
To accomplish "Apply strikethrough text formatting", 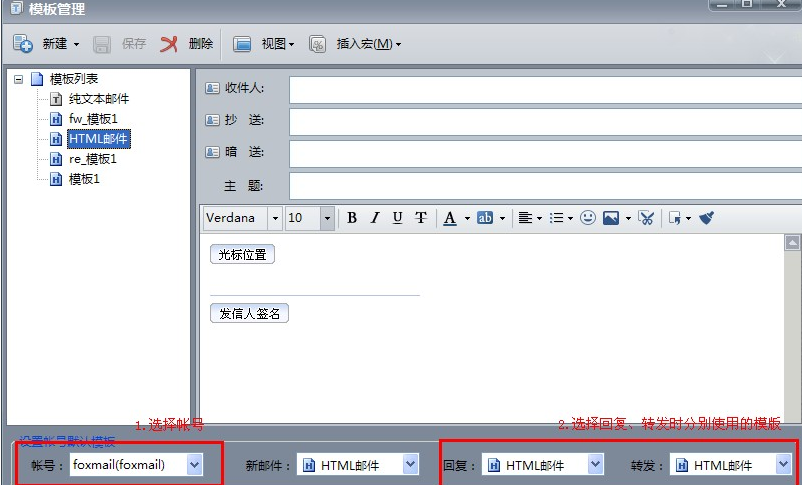I will pyautogui.click(x=421, y=218).
